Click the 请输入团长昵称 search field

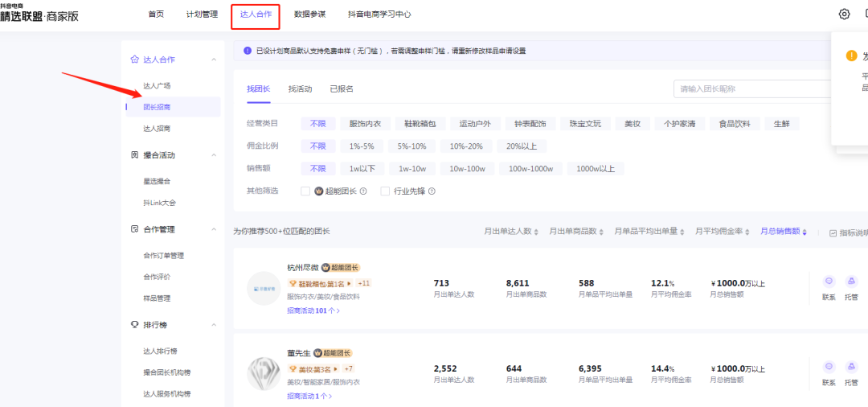(751, 88)
